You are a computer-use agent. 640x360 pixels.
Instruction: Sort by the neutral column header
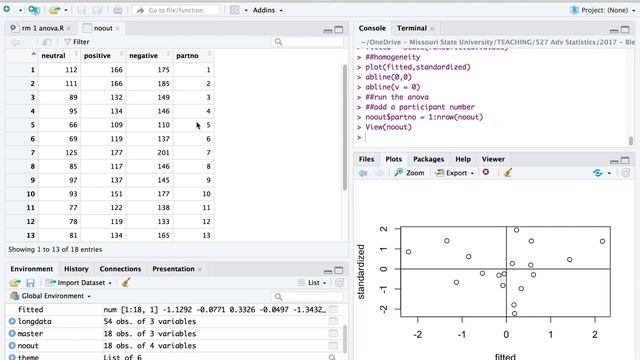coord(59,56)
